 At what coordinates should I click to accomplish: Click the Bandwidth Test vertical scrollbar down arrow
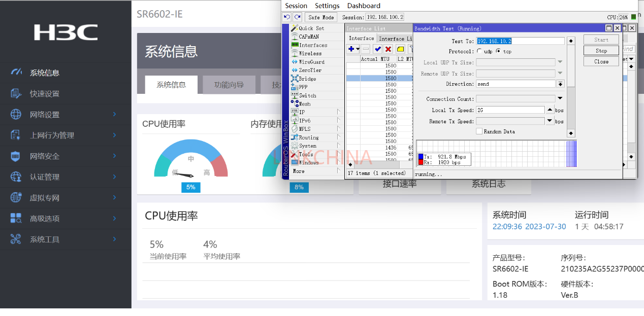coord(571,133)
